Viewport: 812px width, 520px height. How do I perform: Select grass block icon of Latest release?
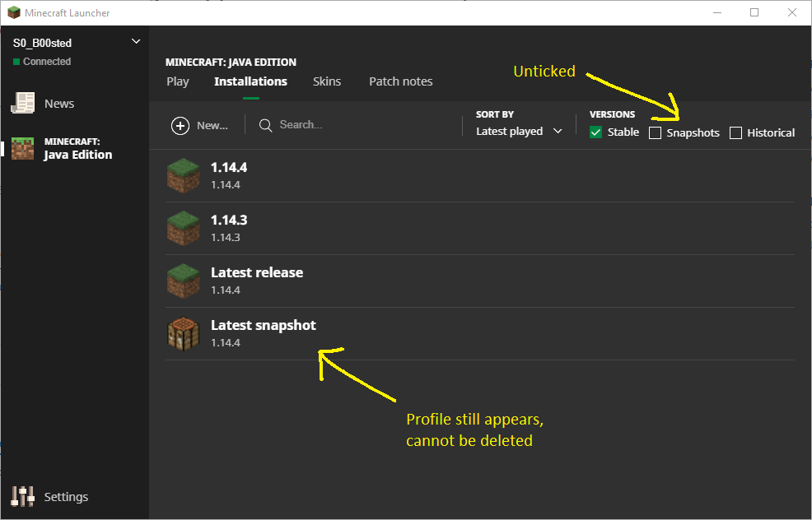[184, 281]
